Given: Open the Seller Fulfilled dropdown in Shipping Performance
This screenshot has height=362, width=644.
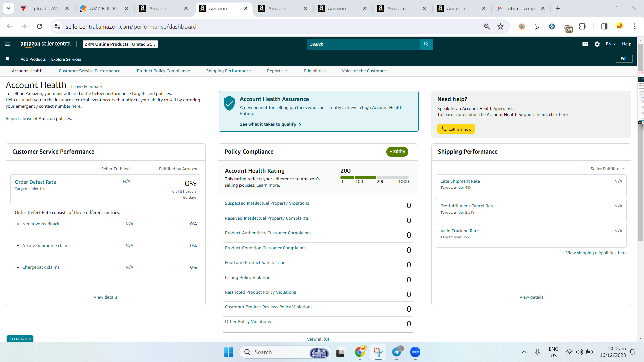Looking at the screenshot, I should (x=607, y=169).
